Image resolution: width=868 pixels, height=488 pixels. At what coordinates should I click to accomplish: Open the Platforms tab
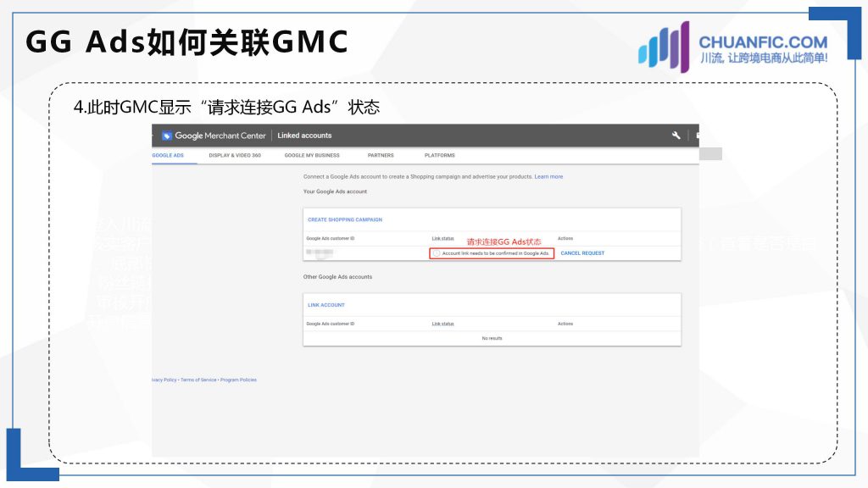[x=439, y=156]
